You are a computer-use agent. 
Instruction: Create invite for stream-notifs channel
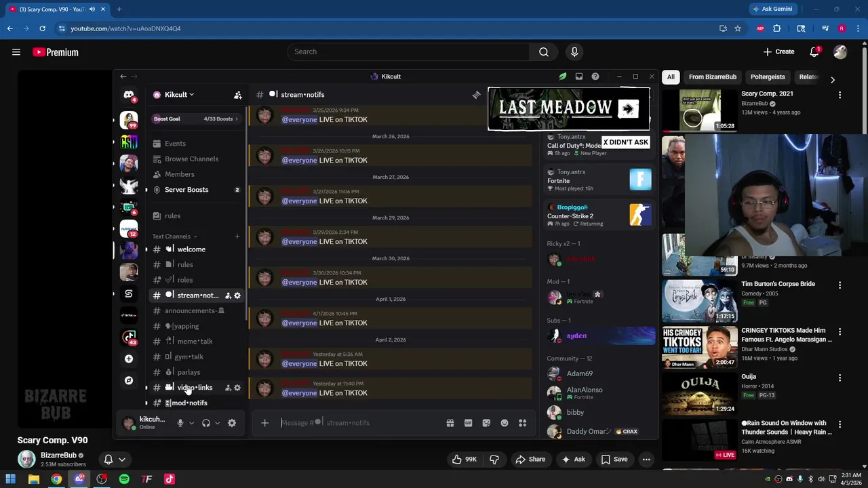point(228,296)
